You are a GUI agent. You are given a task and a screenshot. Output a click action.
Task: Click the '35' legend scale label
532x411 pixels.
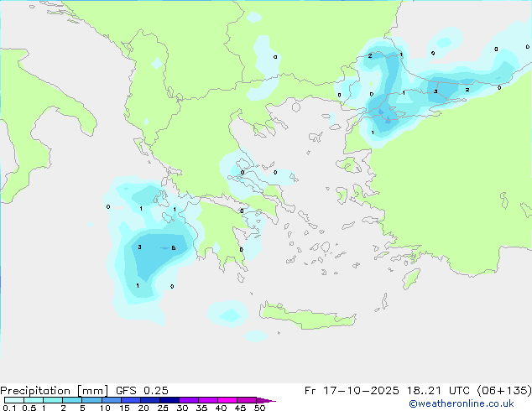[x=201, y=408]
